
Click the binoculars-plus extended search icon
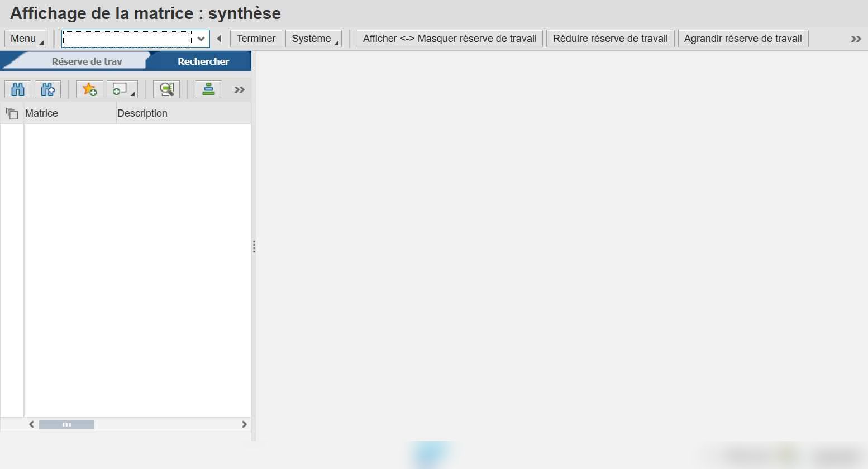(48, 89)
